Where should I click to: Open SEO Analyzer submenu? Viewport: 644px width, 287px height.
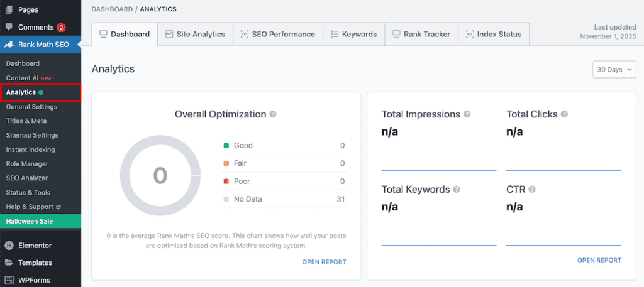click(26, 178)
